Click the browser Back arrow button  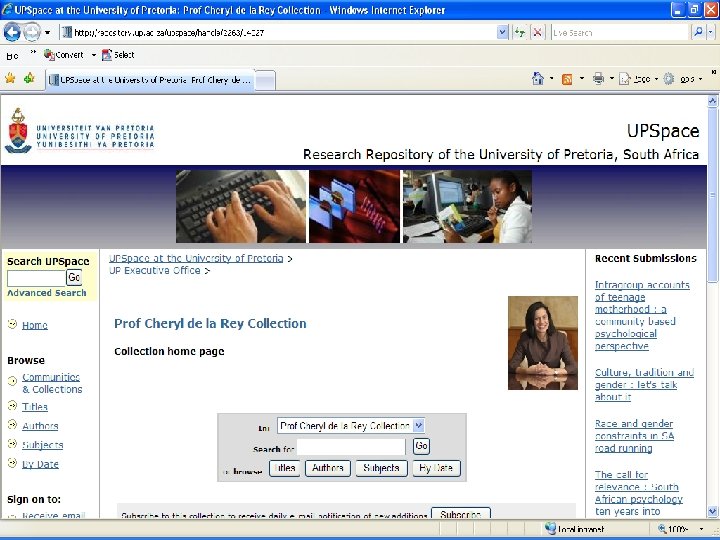tap(12, 32)
